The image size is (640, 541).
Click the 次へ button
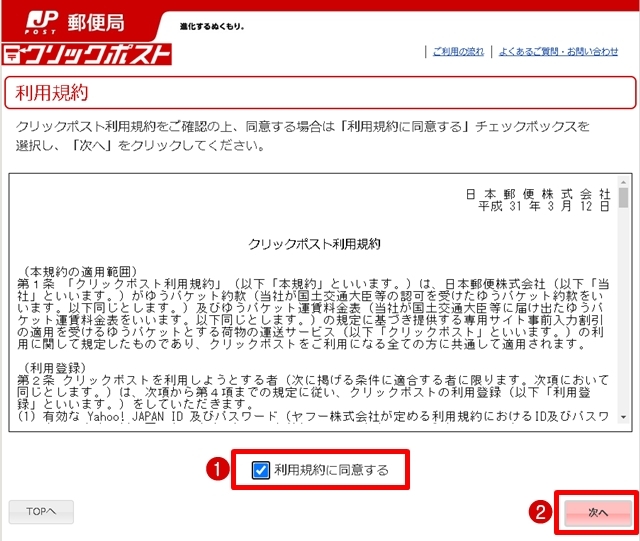tap(598, 512)
